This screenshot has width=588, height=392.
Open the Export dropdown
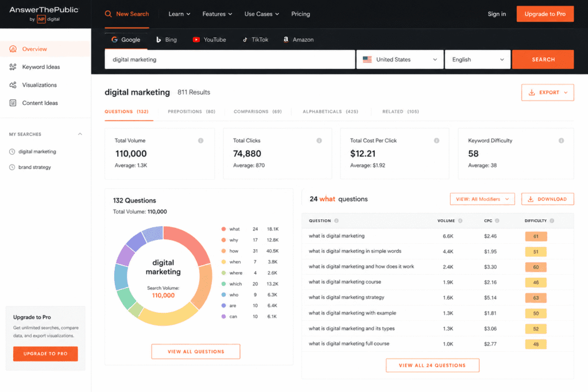point(547,92)
